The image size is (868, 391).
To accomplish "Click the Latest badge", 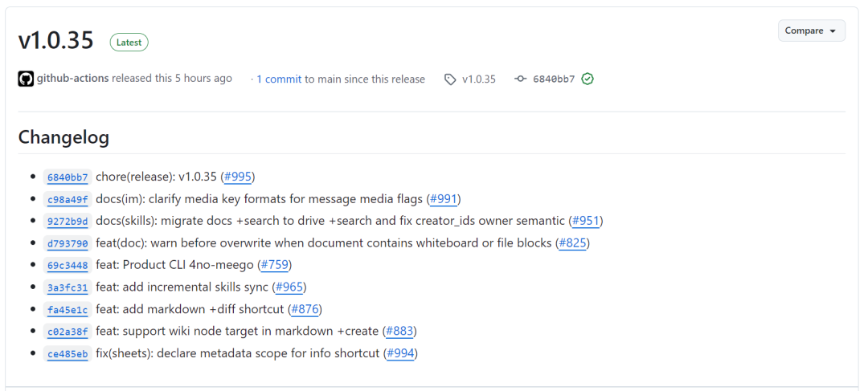I will pyautogui.click(x=129, y=42).
